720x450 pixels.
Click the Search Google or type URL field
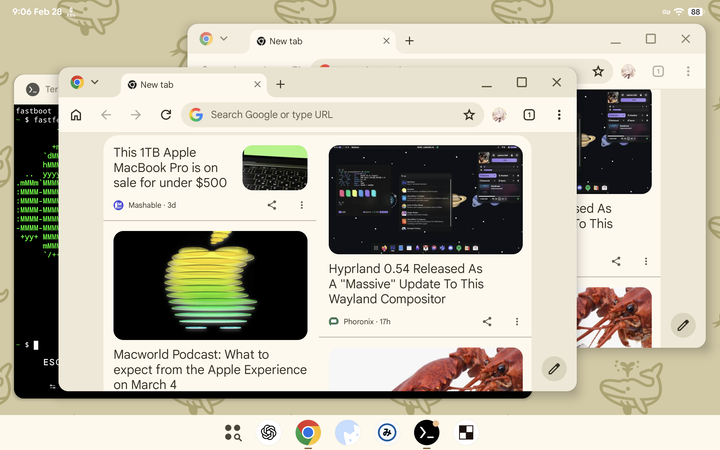tap(330, 115)
